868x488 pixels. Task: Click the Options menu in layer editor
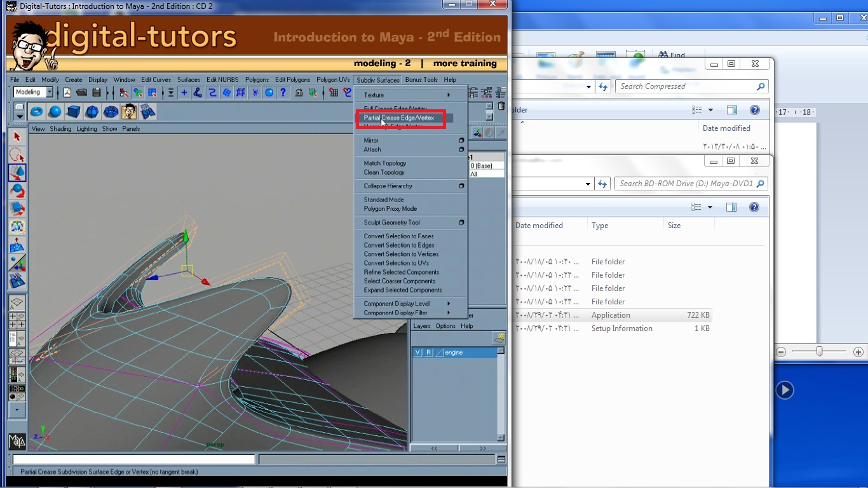445,326
